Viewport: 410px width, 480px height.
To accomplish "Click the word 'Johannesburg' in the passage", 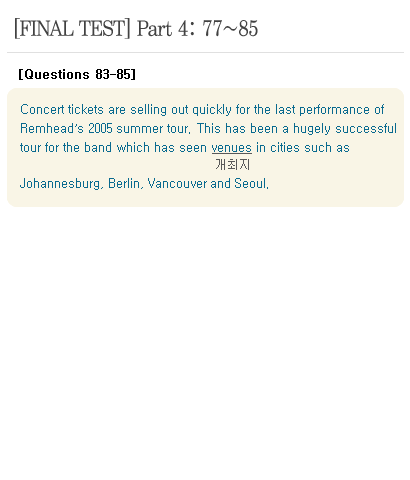I will pos(60,184).
